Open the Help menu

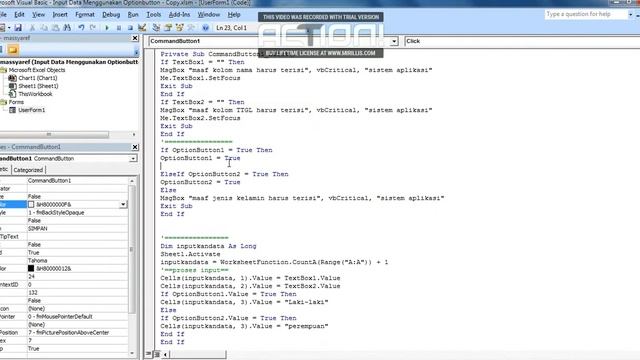pyautogui.click(x=234, y=15)
